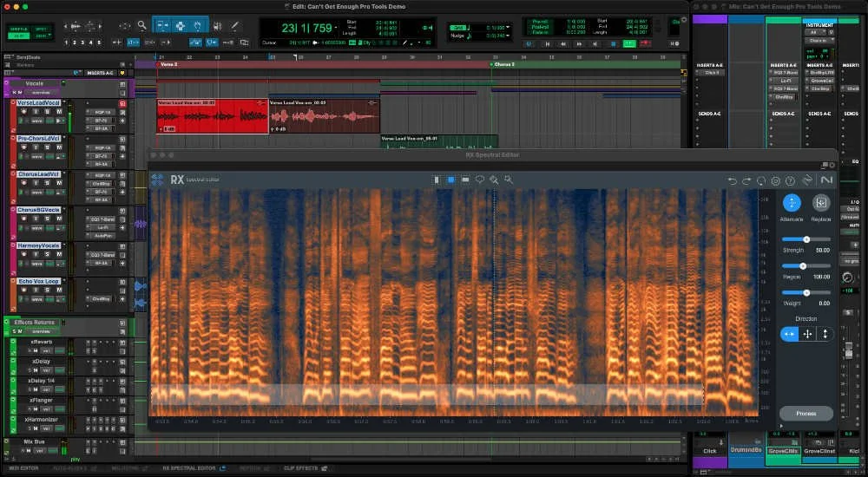
Task: Set direction to both axes in RX
Action: 807,334
